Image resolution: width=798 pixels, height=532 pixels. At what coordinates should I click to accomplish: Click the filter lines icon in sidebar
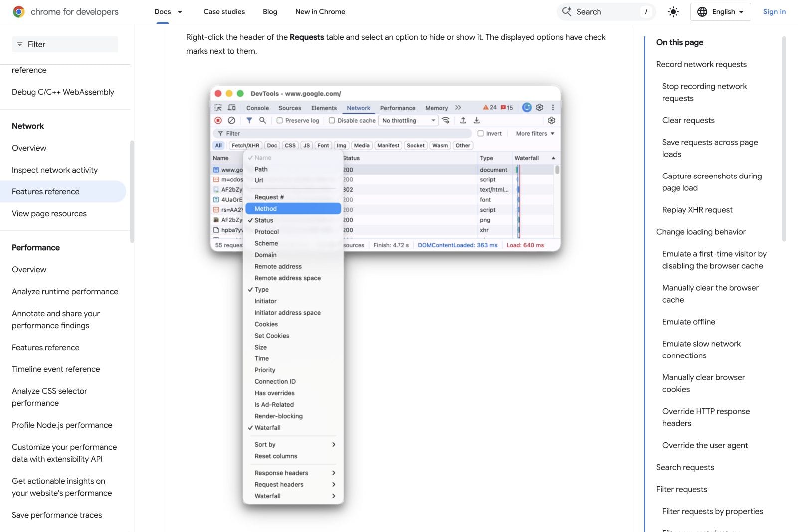pos(20,44)
